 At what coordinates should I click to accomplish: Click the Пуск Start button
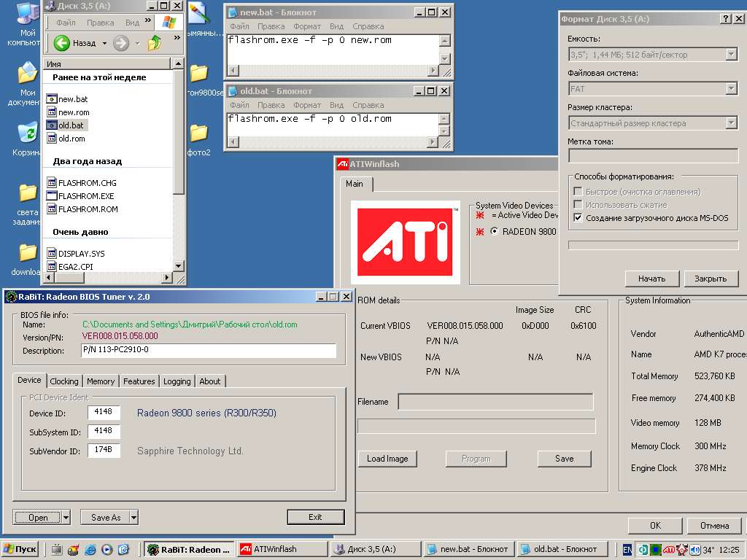click(x=20, y=550)
